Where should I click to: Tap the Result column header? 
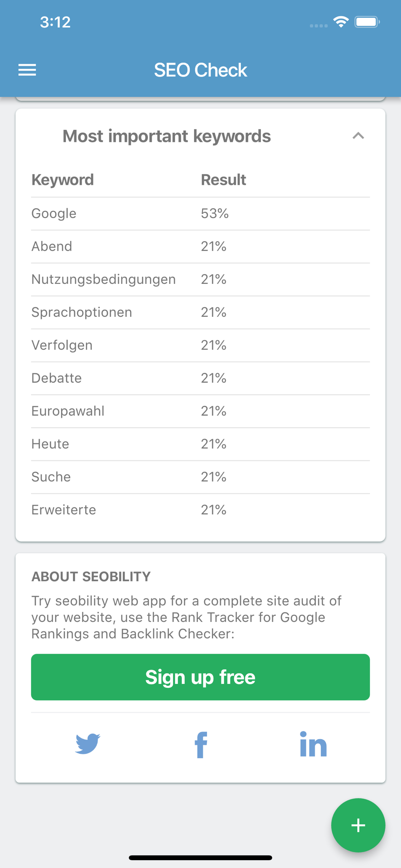click(223, 179)
